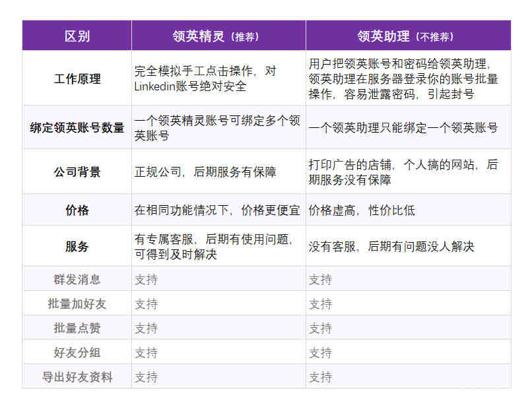Click 领英精灵 支持 in 群发消息 row
The height and width of the screenshot is (407, 532).
click(x=218, y=279)
